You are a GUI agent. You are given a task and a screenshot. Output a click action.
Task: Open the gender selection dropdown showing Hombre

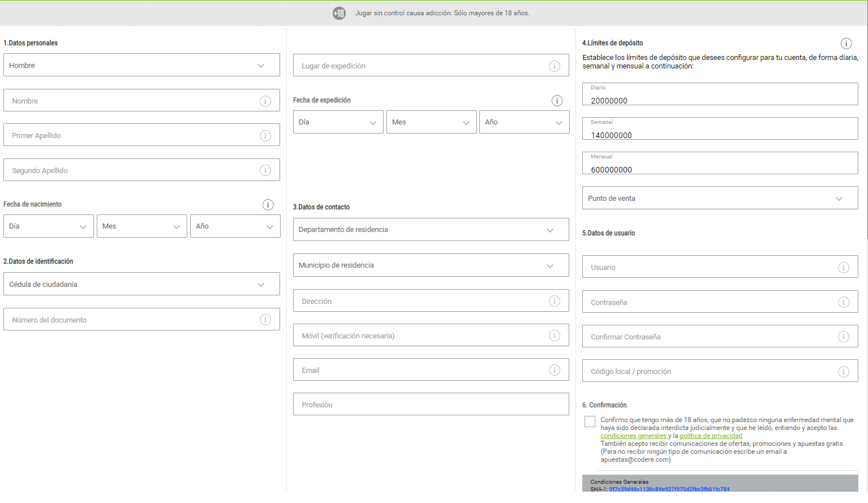[141, 65]
